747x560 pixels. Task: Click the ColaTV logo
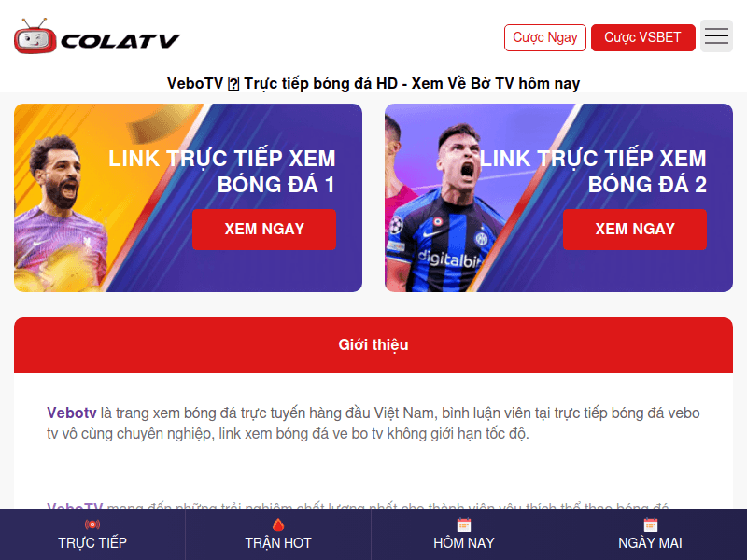(97, 36)
